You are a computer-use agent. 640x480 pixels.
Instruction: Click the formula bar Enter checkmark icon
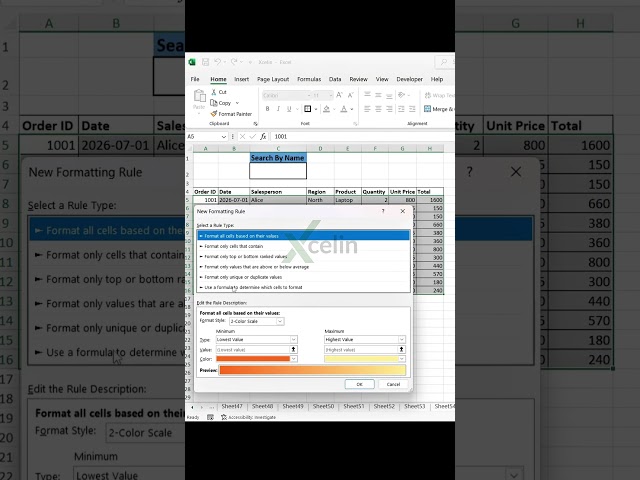[253, 137]
